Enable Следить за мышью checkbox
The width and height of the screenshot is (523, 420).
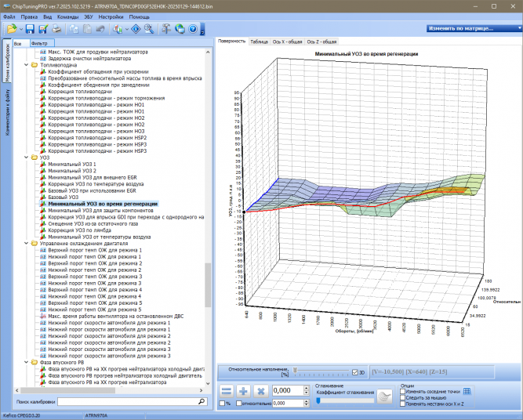[x=402, y=397]
